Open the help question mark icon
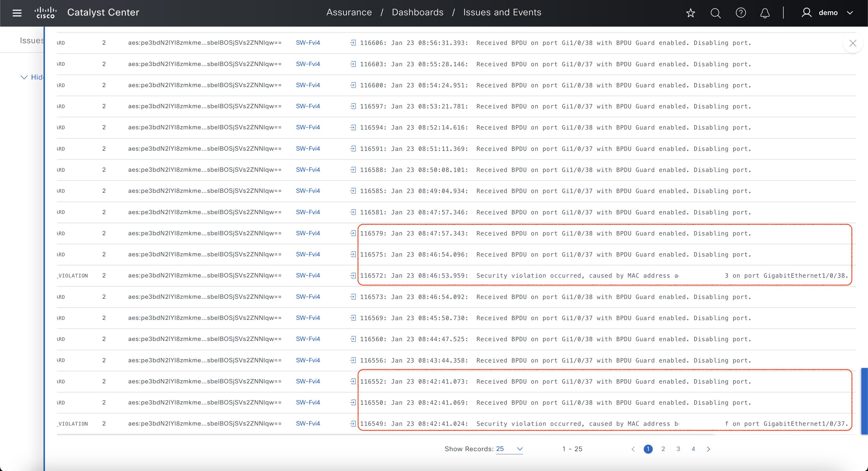 741,13
